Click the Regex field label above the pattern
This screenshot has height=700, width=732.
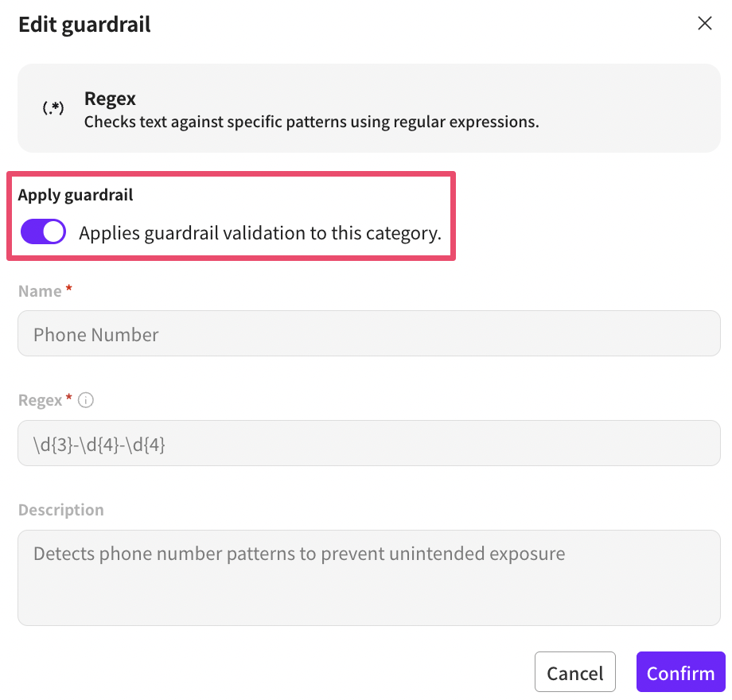[x=40, y=400]
